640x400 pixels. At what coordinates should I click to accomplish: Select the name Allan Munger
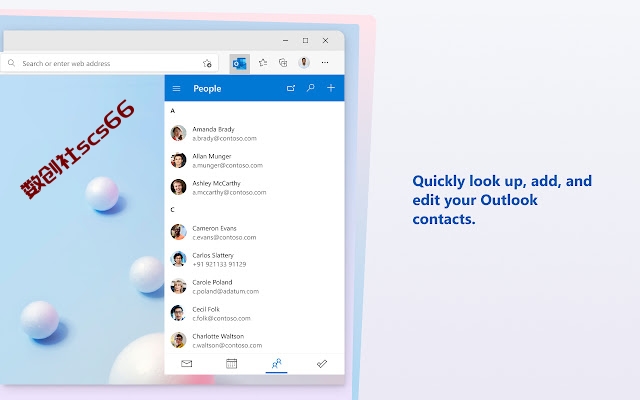point(212,156)
